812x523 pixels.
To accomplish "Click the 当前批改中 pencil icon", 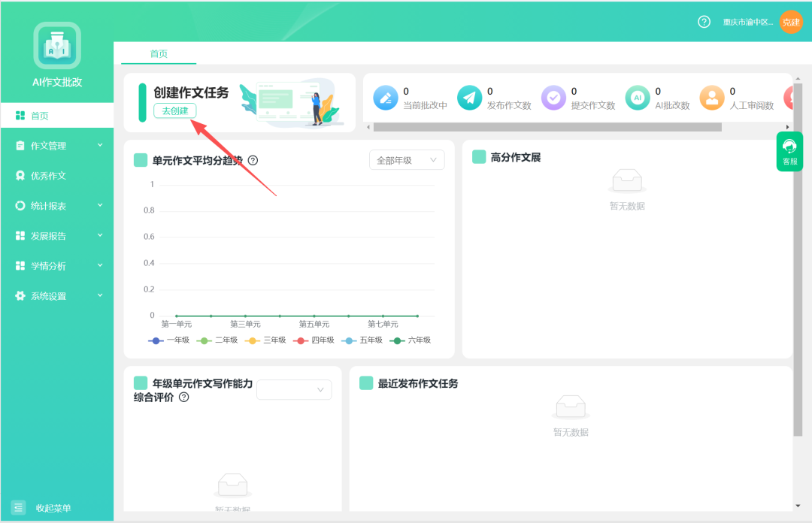I will 385,98.
